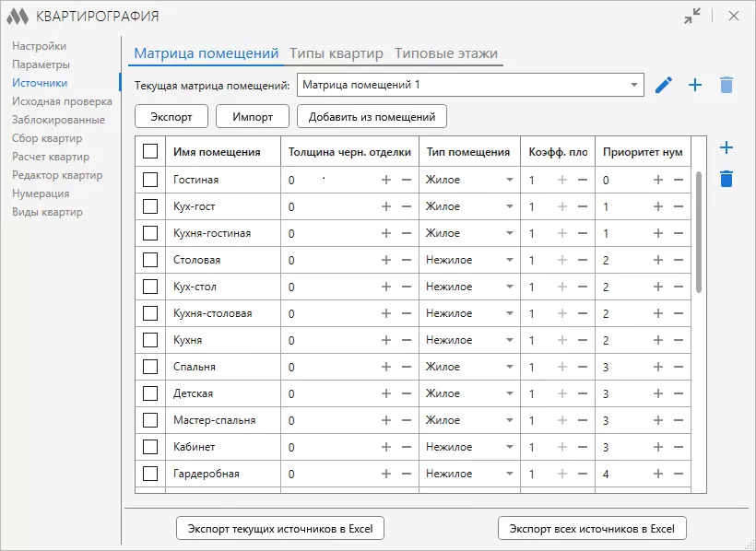Viewport: 756px width, 551px height.
Task: Change the room type dropdown for Кабинет
Action: pos(510,447)
